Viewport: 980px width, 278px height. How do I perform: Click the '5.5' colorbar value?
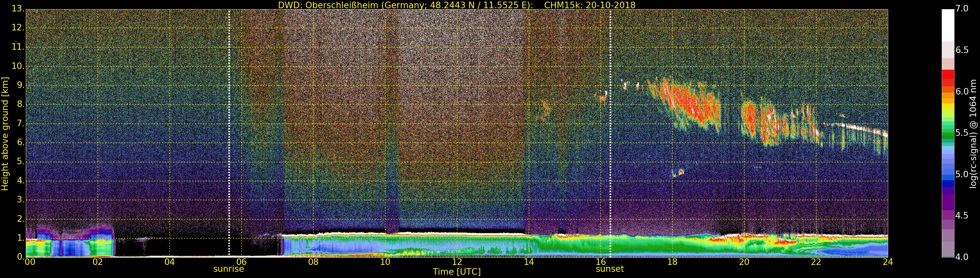pyautogui.click(x=962, y=133)
